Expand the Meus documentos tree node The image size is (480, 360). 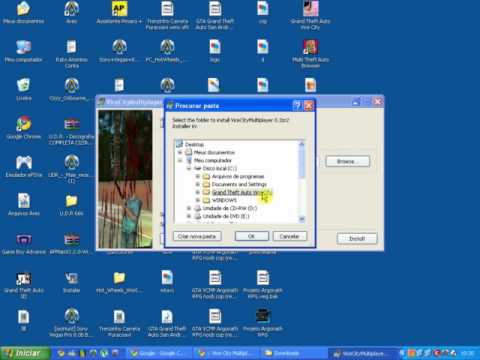[x=180, y=152]
